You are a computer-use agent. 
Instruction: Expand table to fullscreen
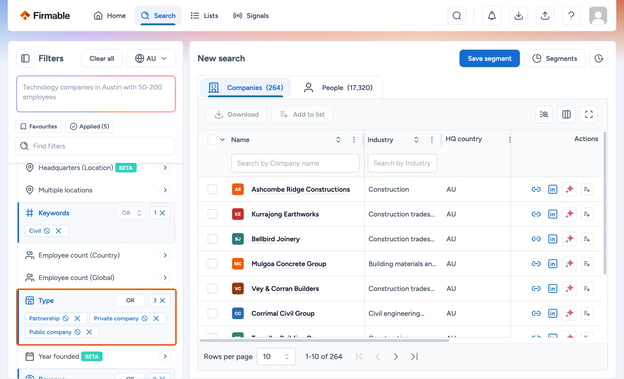click(x=589, y=114)
